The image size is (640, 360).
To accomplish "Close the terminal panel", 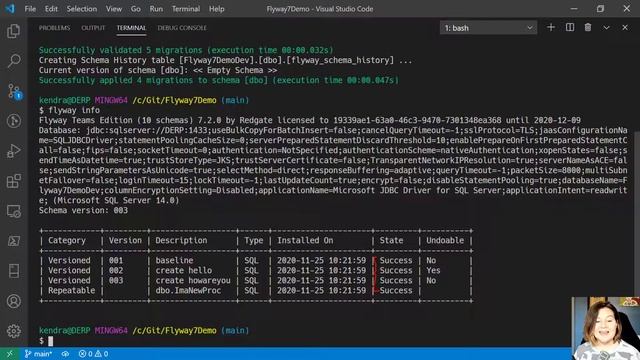I will (625, 27).
